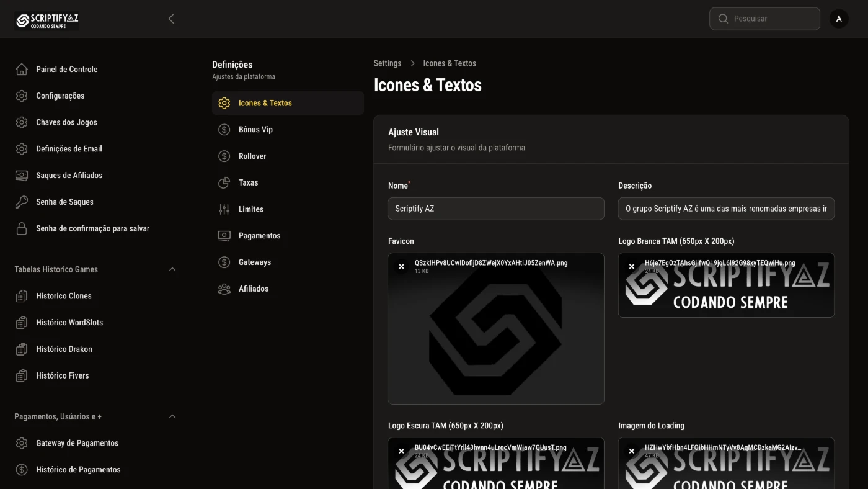Remove the Logo Branca image file
The height and width of the screenshot is (489, 868).
click(x=632, y=267)
